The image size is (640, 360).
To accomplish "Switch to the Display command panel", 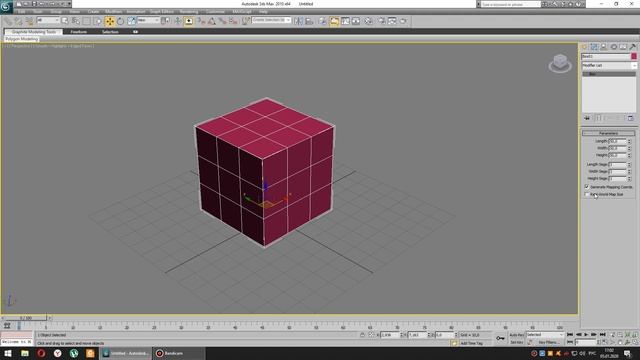I will click(x=623, y=47).
